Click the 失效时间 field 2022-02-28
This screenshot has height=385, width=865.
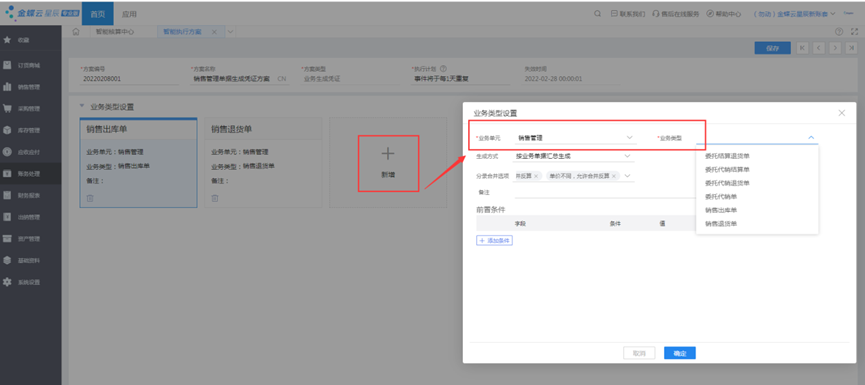click(571, 79)
